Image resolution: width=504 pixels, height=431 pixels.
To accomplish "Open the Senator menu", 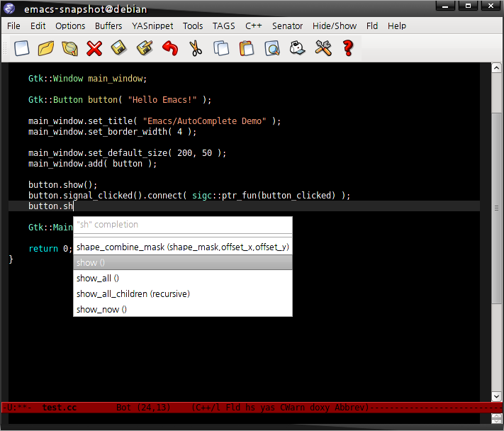I will [x=287, y=26].
